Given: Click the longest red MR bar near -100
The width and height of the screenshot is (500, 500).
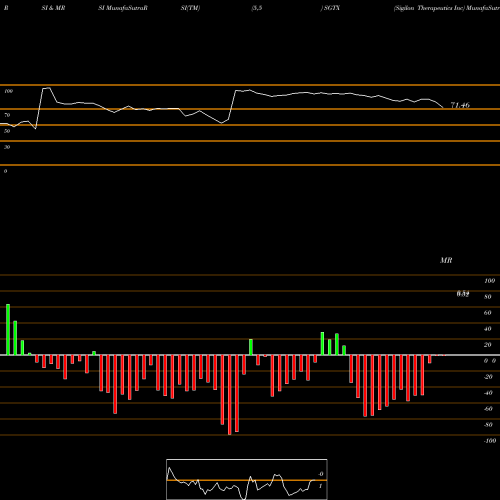Looking at the screenshot, I should (230, 395).
